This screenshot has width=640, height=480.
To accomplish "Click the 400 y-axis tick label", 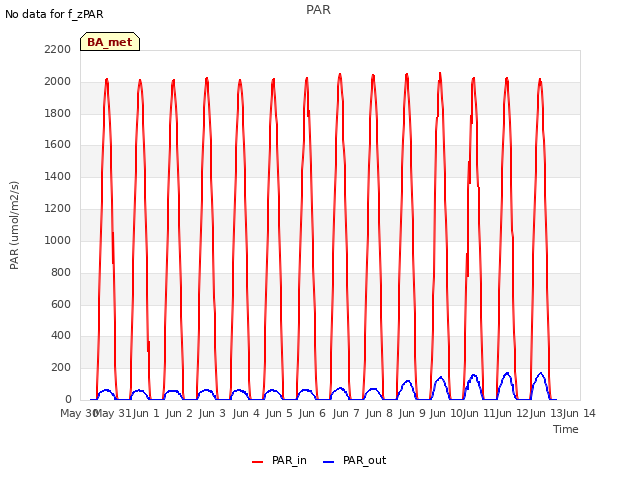I will click(x=61, y=336).
